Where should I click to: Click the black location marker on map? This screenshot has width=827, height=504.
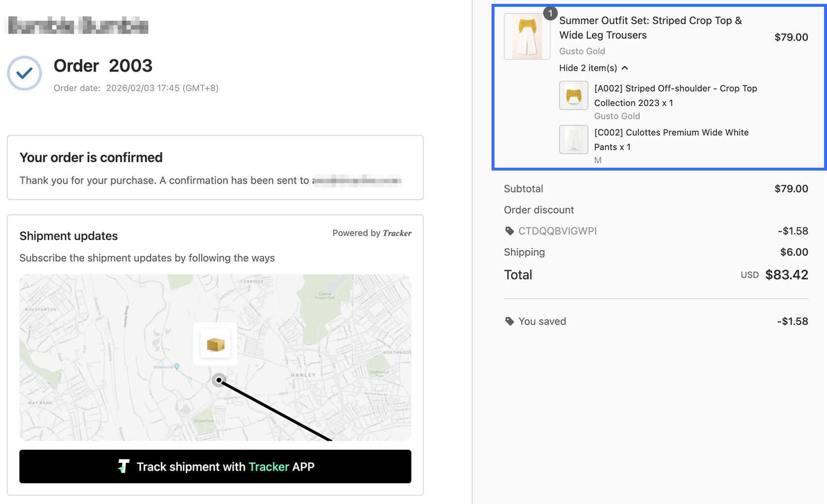coord(219,380)
